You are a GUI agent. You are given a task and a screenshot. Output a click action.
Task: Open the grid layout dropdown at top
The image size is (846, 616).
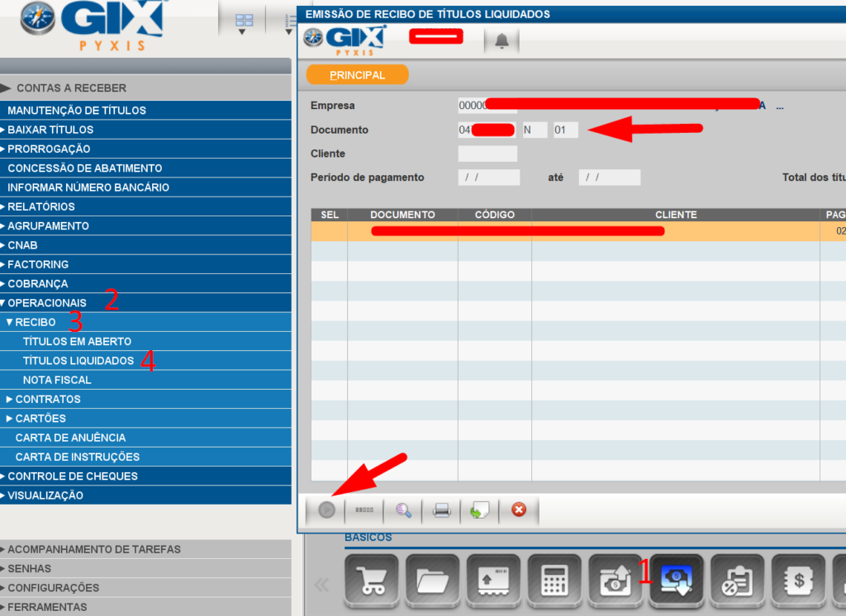[x=243, y=23]
